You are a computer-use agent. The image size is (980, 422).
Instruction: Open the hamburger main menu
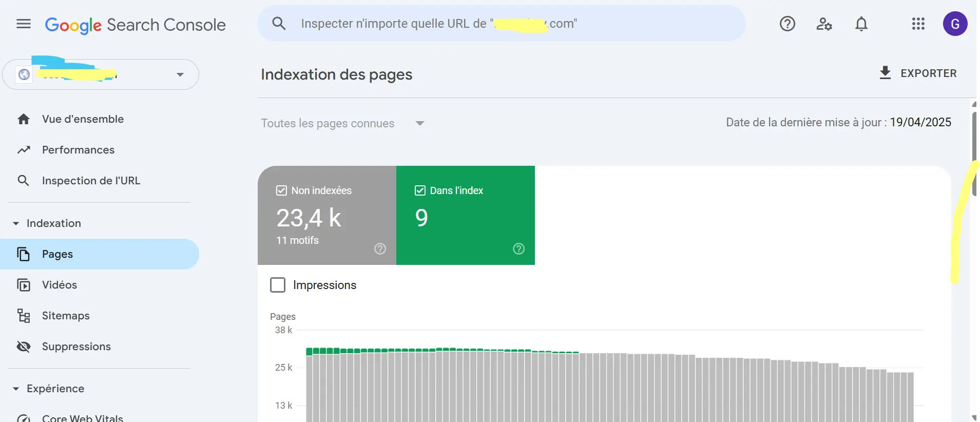coord(24,24)
